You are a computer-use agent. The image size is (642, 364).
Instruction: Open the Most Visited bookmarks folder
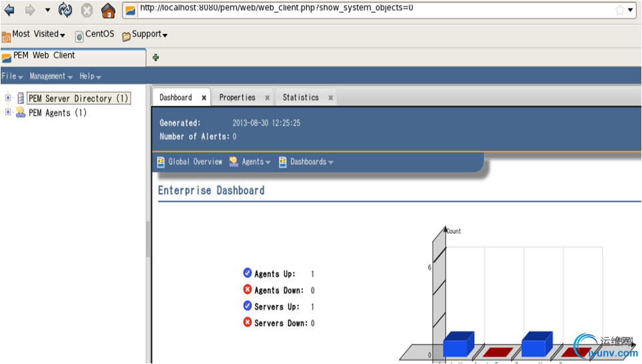(x=33, y=35)
